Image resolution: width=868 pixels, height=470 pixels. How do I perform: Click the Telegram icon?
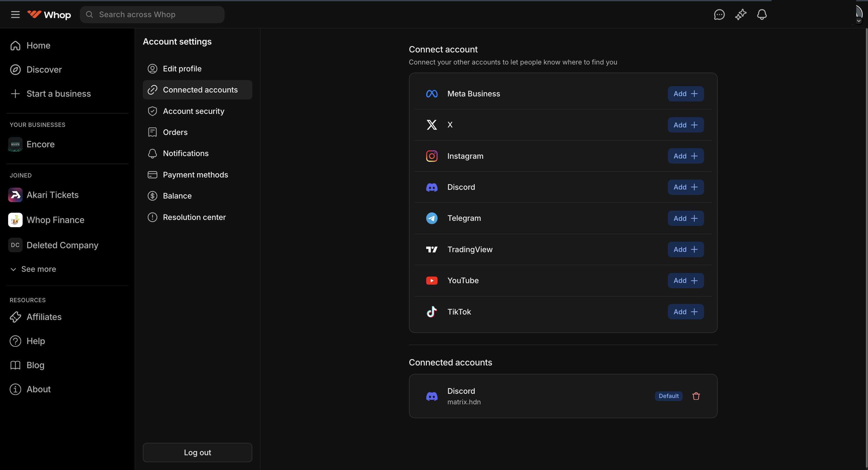click(432, 218)
